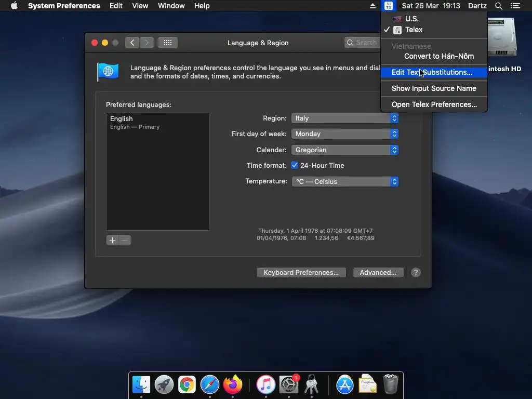
Task: Open the Temperature dropdown showing Celsius
Action: point(345,181)
